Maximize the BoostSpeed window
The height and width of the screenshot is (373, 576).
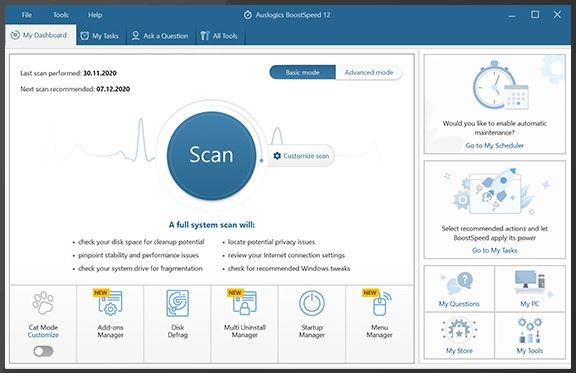coord(535,15)
